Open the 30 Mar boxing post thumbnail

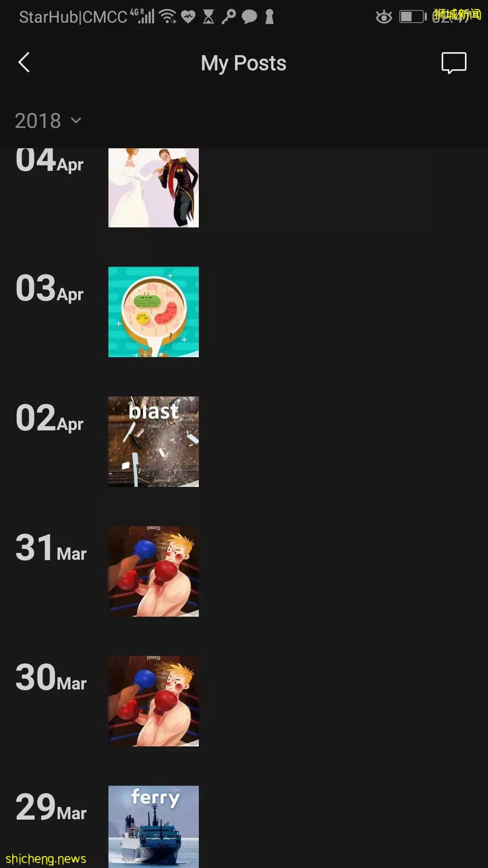[154, 701]
